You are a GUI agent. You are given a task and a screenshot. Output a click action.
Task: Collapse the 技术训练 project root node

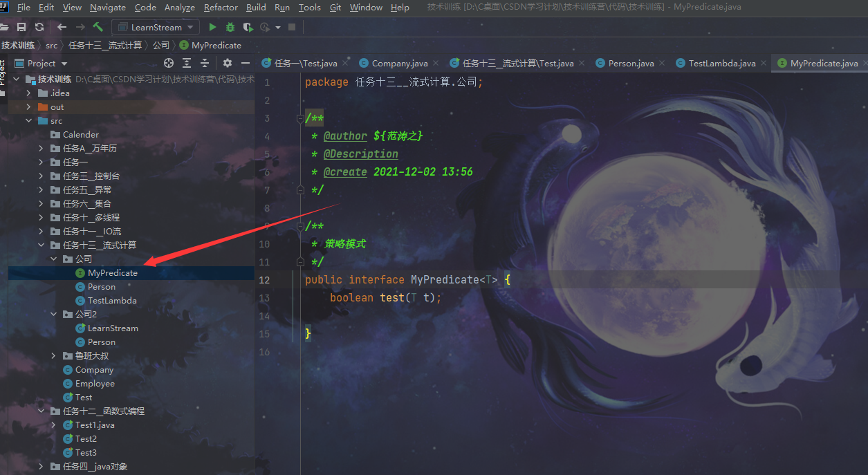(16, 80)
